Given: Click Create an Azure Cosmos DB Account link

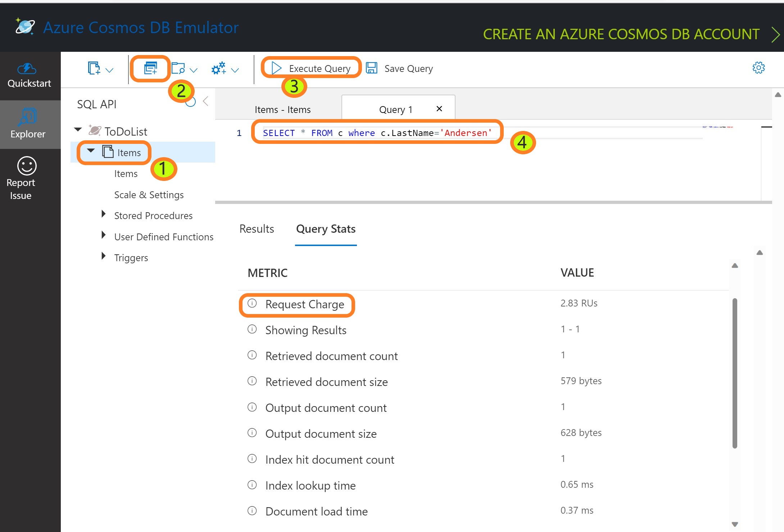Looking at the screenshot, I should pyautogui.click(x=621, y=34).
